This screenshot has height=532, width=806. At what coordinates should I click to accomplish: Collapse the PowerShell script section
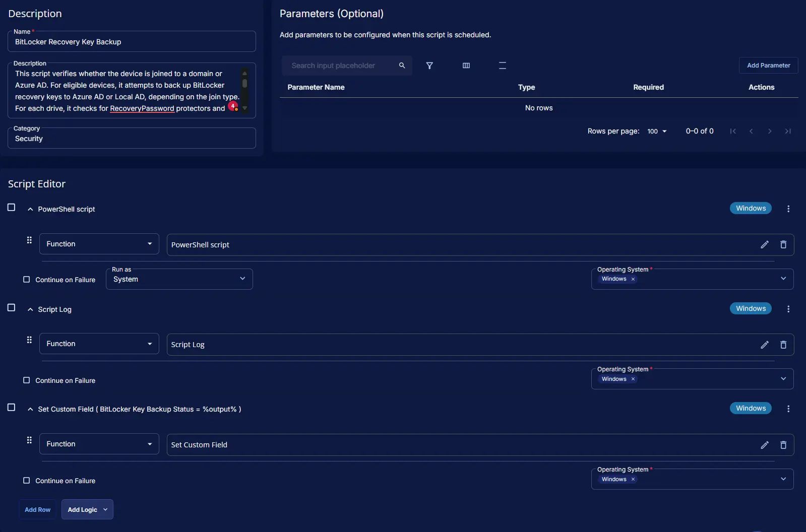click(30, 209)
